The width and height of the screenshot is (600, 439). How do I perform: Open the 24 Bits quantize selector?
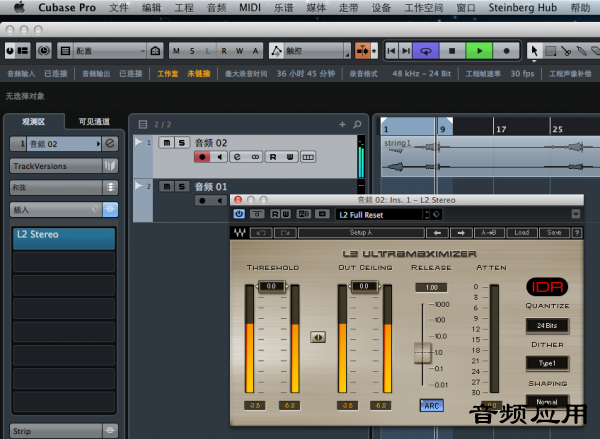click(547, 326)
